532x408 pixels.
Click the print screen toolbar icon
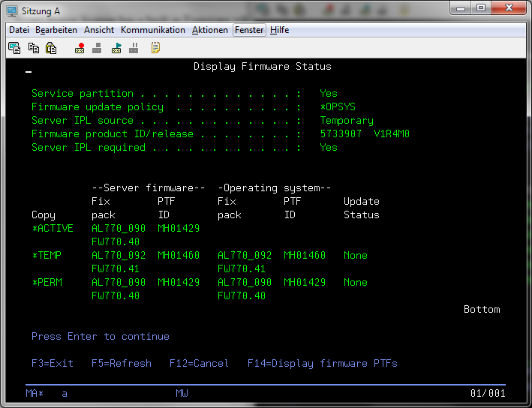(x=14, y=48)
